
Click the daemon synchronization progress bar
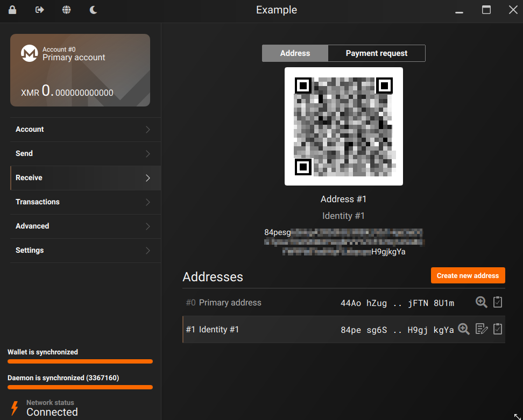click(x=80, y=387)
